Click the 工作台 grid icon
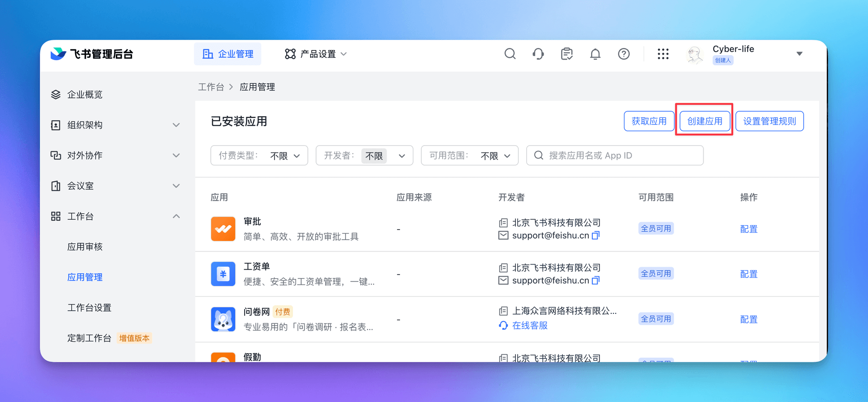The image size is (868, 402). coord(56,216)
